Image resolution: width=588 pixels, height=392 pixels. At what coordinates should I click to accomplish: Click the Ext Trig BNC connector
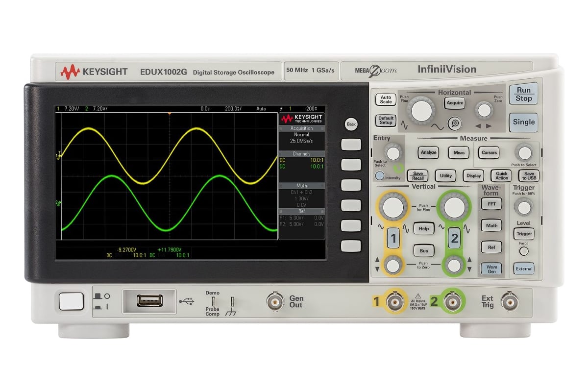(x=511, y=301)
